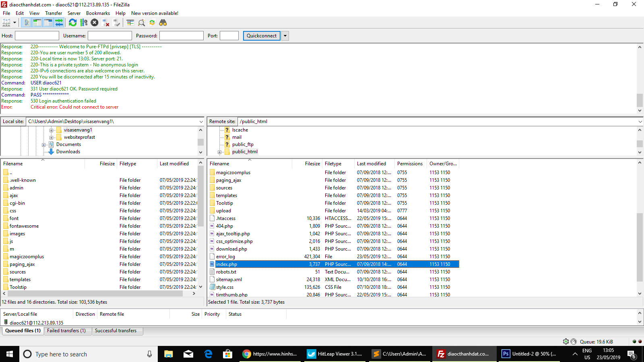Open the Site Manager
644x362 pixels.
tap(6, 23)
